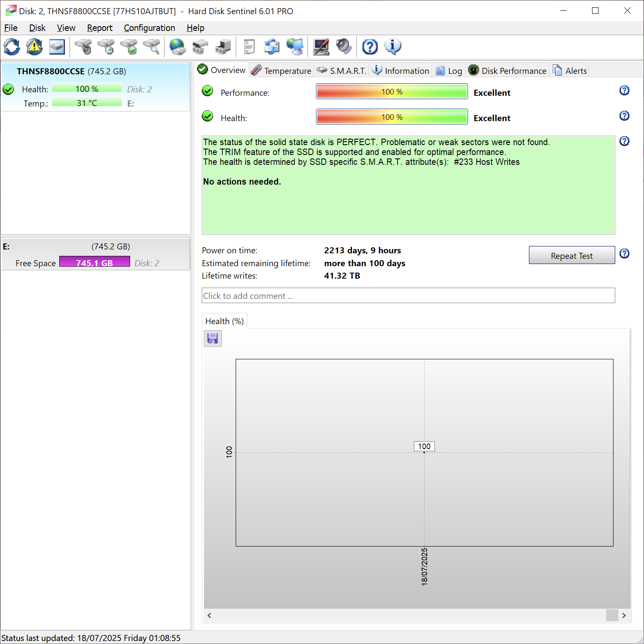Click the computer and disk transfer icon
The height and width of the screenshot is (644, 644).
(x=223, y=47)
